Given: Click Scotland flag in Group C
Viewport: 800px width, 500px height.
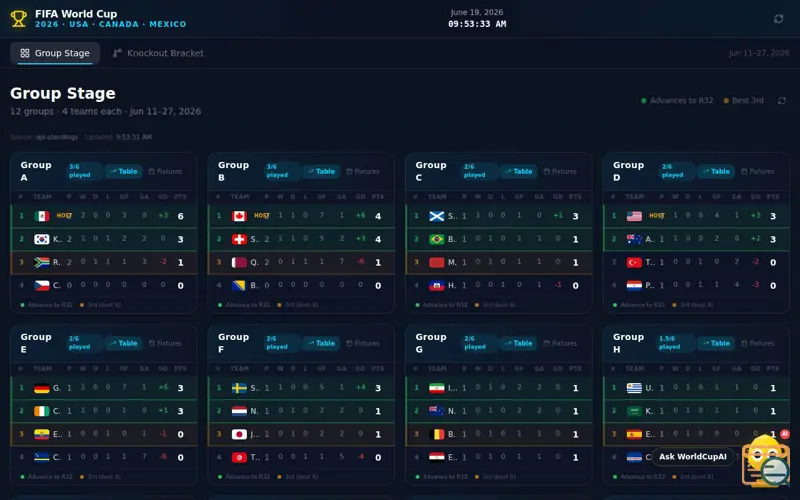Looking at the screenshot, I should pos(437,216).
